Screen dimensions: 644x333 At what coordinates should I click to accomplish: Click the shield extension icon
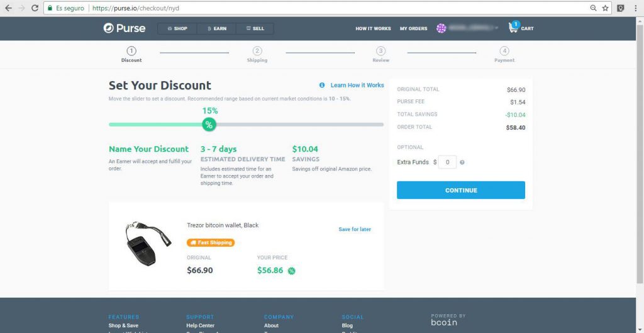point(621,8)
